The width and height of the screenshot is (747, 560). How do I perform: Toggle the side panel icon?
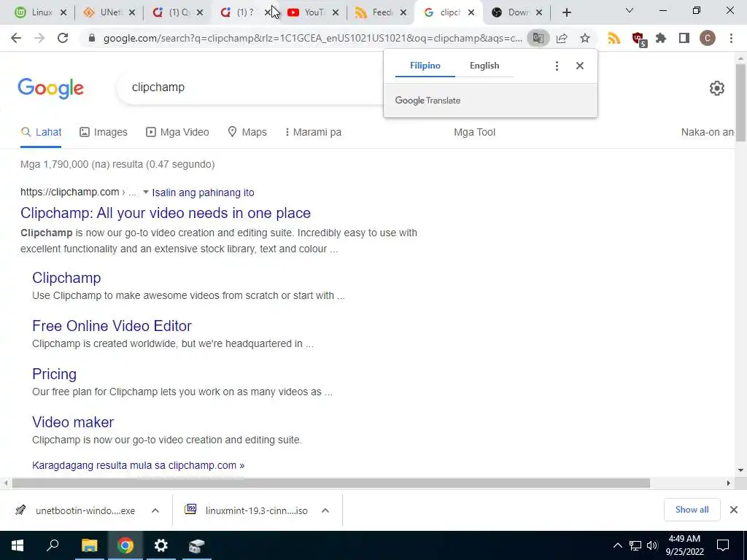coord(684,38)
